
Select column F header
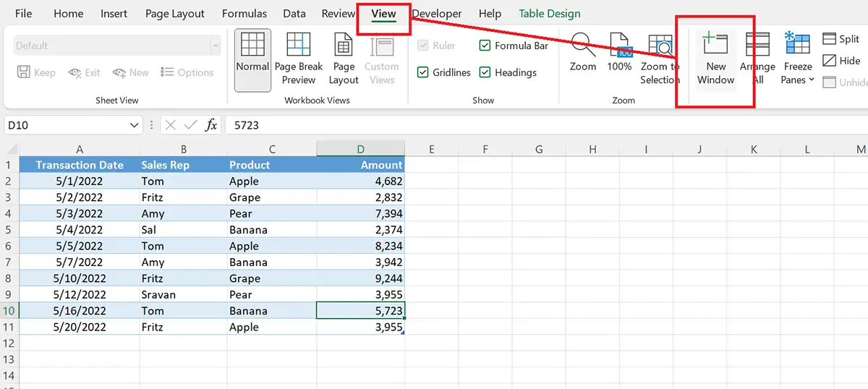point(485,149)
